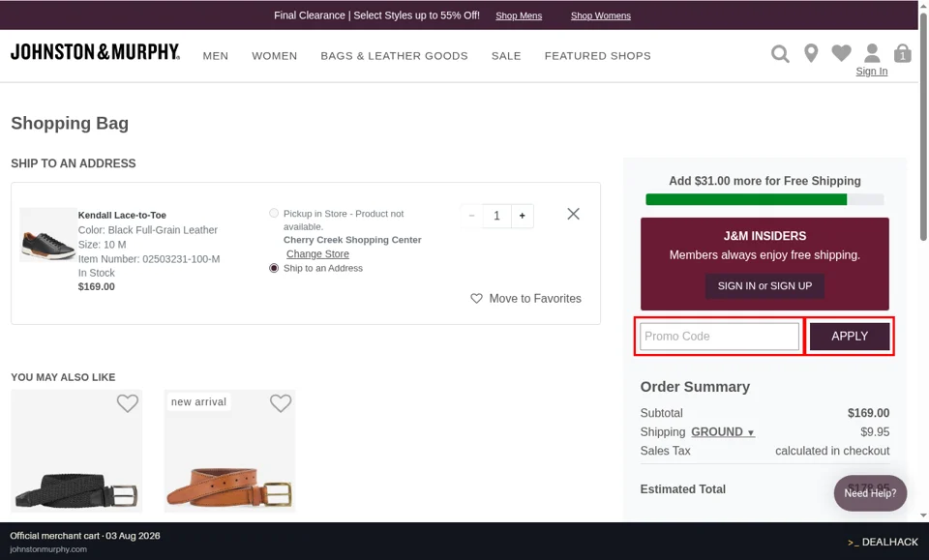The image size is (929, 560).
Task: Open the shopping bag icon in header
Action: pos(902,53)
